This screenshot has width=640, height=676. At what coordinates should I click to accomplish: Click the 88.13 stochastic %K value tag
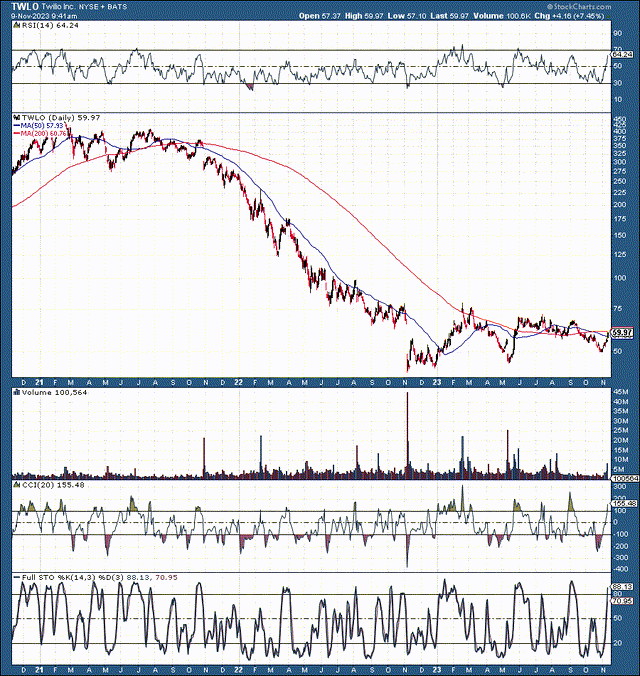point(623,587)
